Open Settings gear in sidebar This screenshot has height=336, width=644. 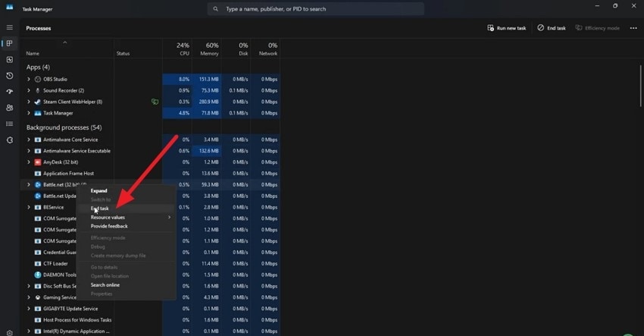click(9, 332)
